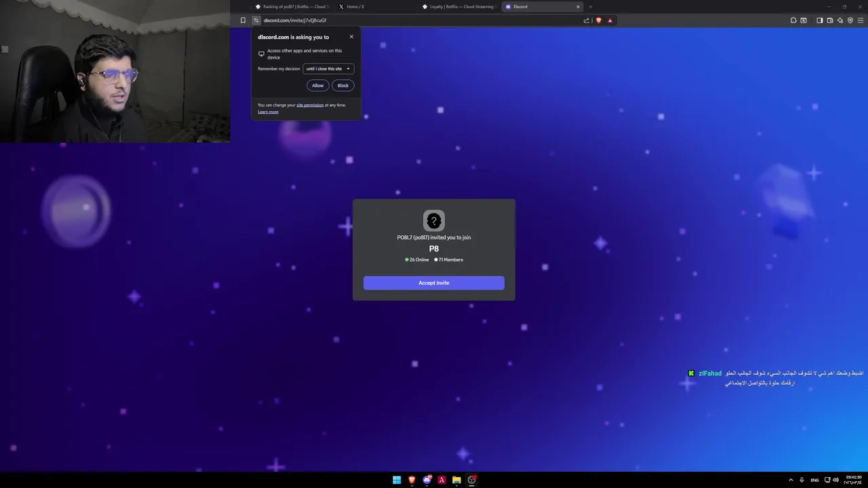Click the discord.com/invite address bar
868x488 pixels.
[417, 20]
